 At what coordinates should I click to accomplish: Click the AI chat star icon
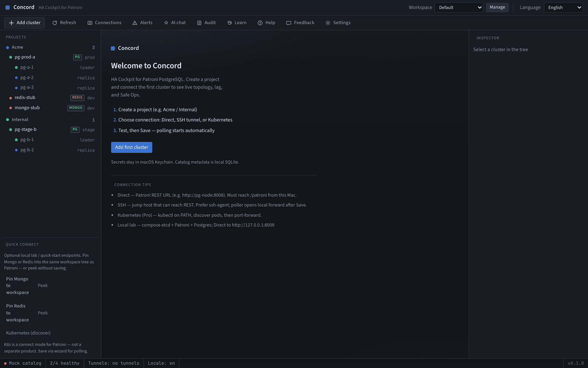click(x=166, y=23)
